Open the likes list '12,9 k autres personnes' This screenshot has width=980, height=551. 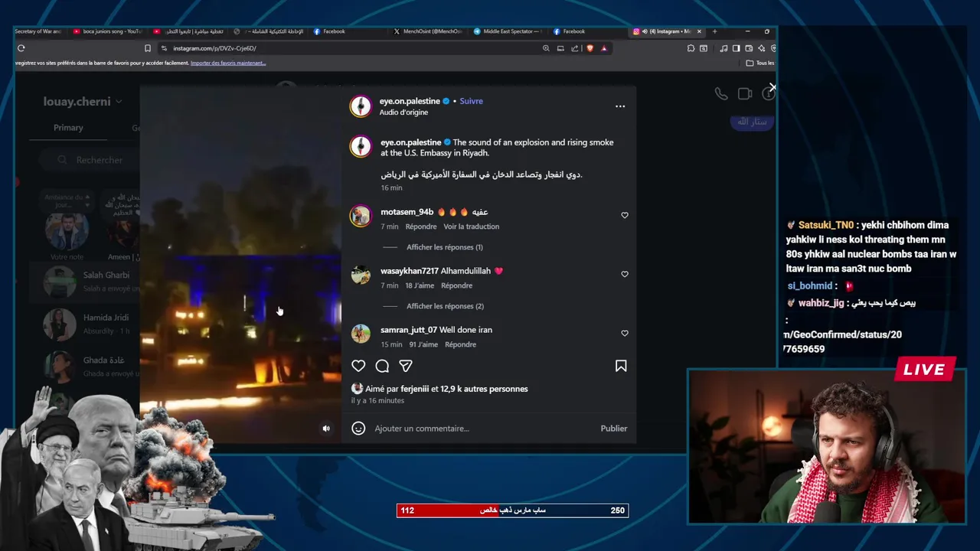[x=484, y=389]
